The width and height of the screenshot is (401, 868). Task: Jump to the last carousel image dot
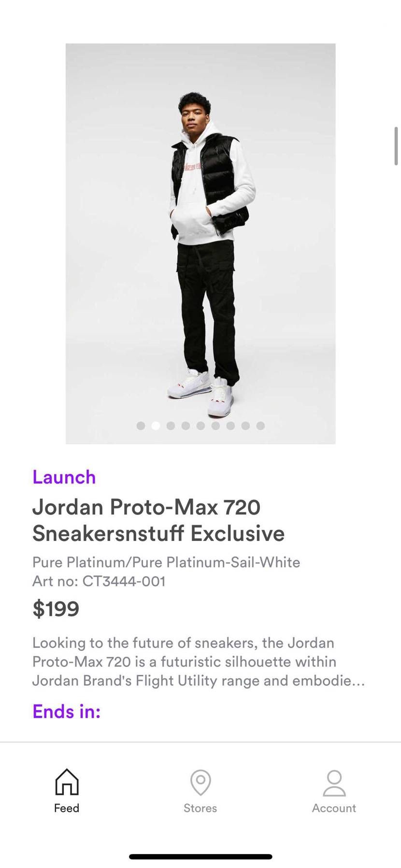(x=260, y=426)
